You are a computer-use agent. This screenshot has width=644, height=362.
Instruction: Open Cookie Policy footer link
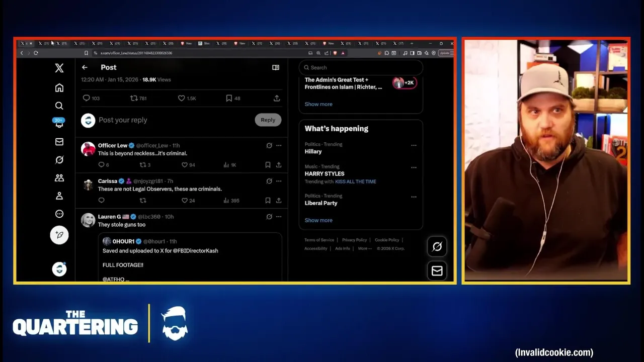[x=387, y=240]
